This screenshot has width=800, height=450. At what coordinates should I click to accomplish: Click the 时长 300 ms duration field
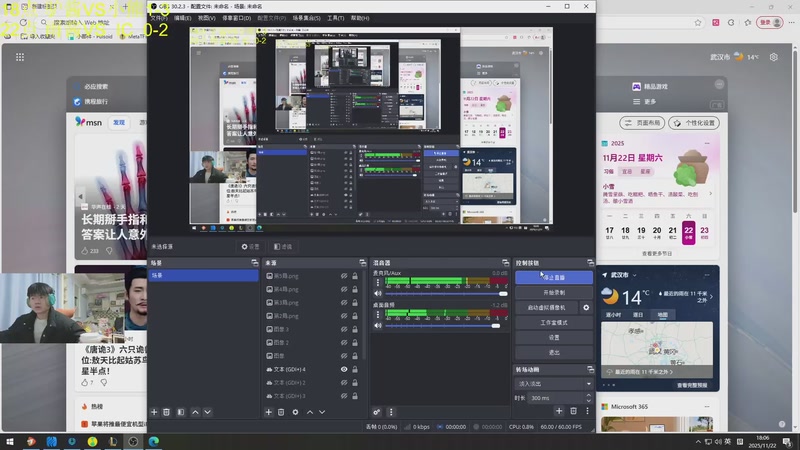[x=555, y=398]
